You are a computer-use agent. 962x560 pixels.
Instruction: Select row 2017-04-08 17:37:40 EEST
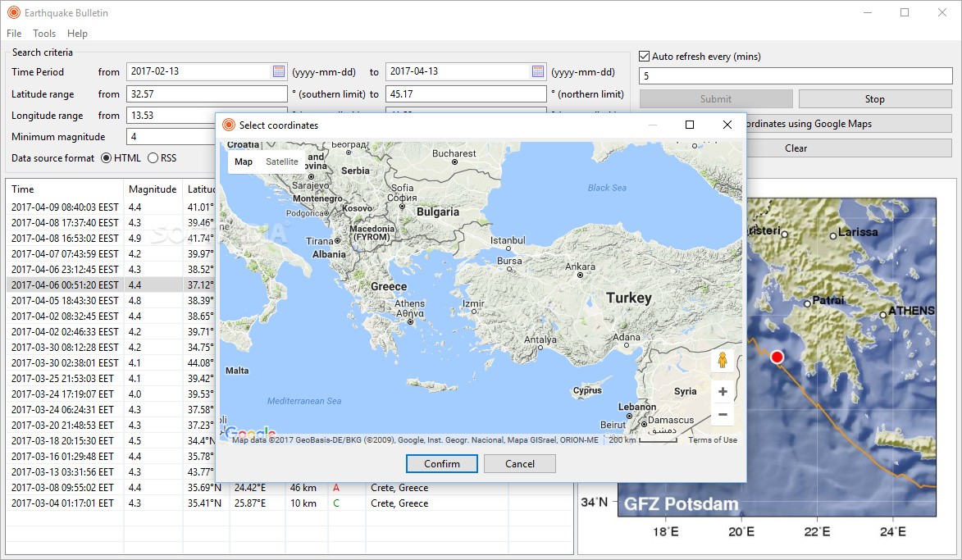(111, 223)
